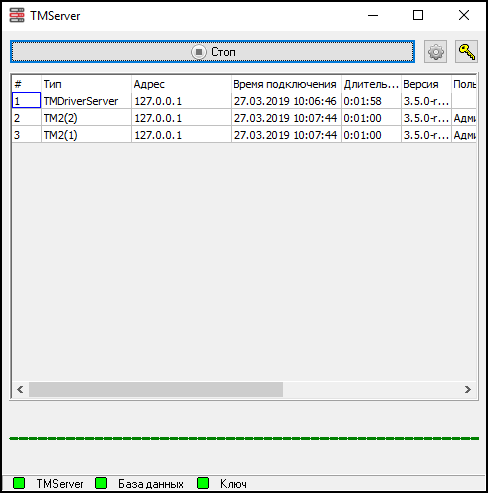Sort by the Тип column header
The image size is (488, 493).
[x=86, y=84]
